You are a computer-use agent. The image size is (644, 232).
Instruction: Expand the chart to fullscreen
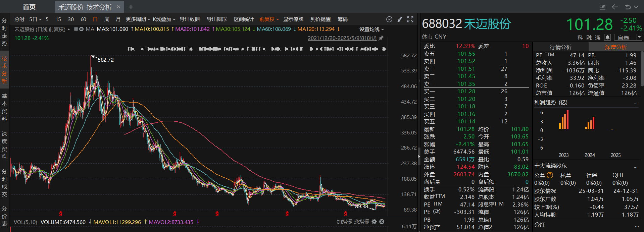pyautogui.click(x=410, y=19)
